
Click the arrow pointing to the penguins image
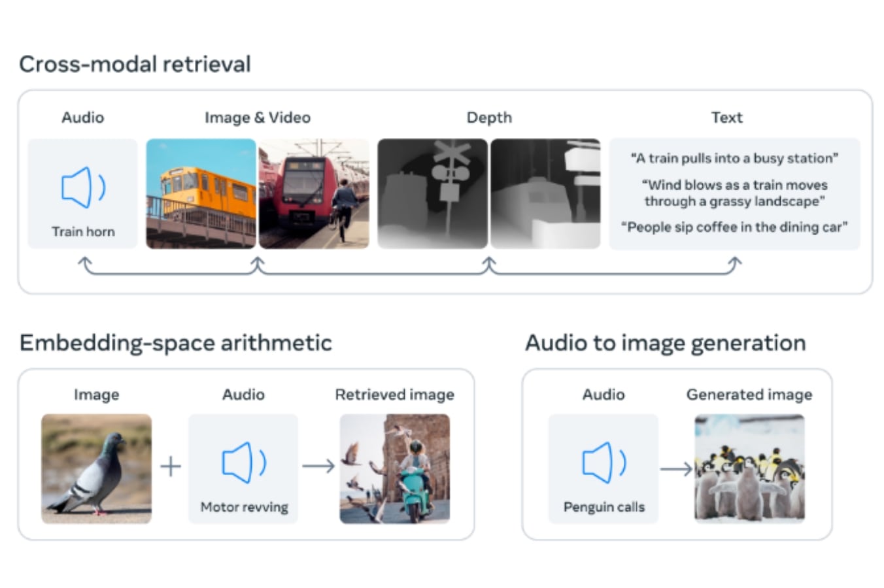(x=676, y=469)
